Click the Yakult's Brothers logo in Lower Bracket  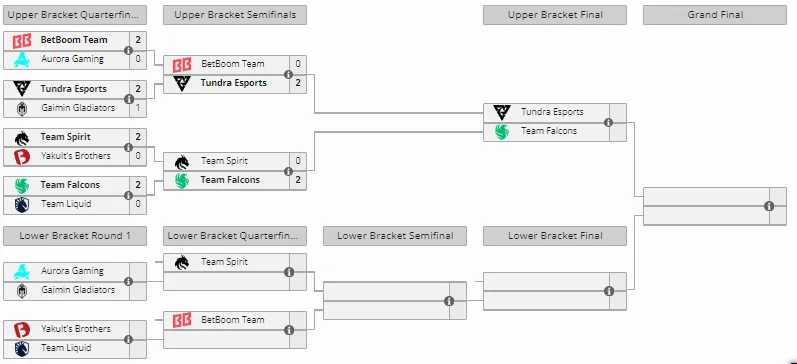pos(22,329)
